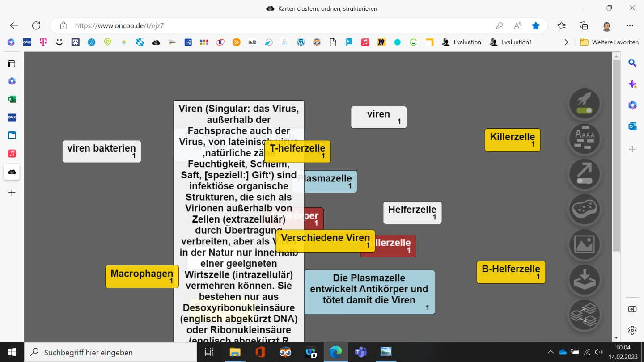Click the sponge clean-up icon

[584, 209]
